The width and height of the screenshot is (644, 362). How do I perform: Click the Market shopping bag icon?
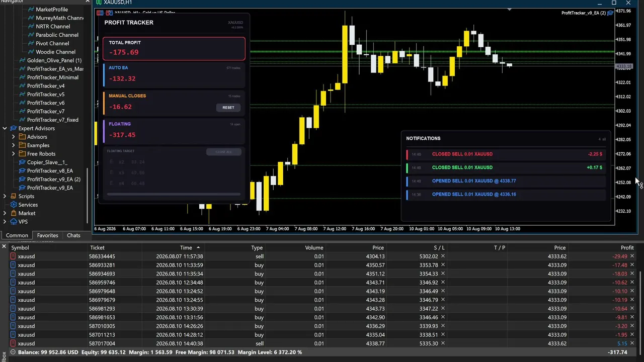click(x=14, y=213)
